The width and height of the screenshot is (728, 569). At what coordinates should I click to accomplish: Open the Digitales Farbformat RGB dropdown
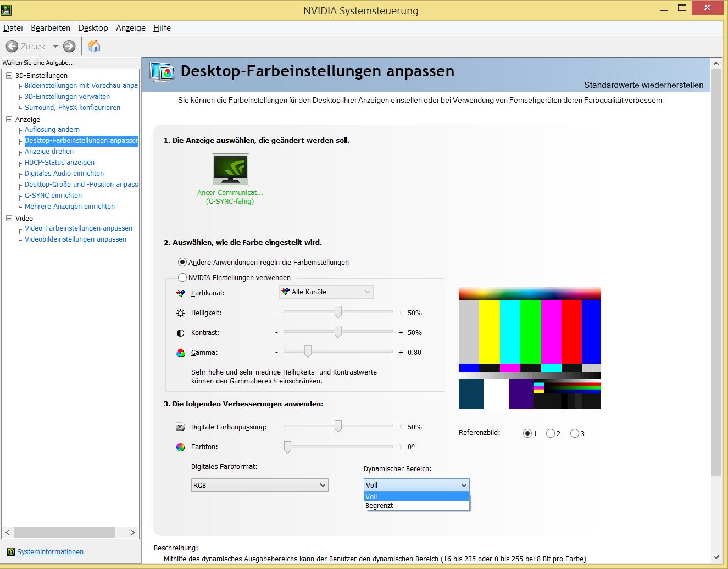point(259,485)
